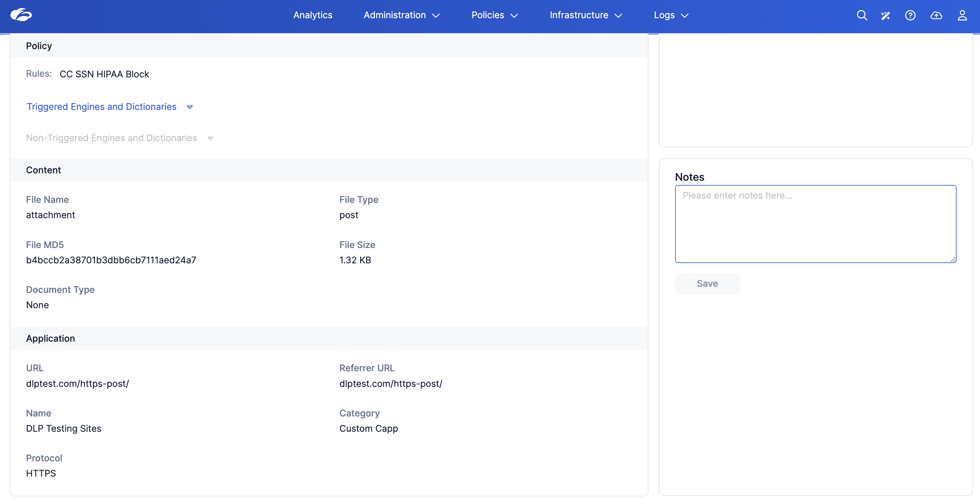Expand Infrastructure dropdown chevron
Screen dimensions: 980x500
(619, 16)
